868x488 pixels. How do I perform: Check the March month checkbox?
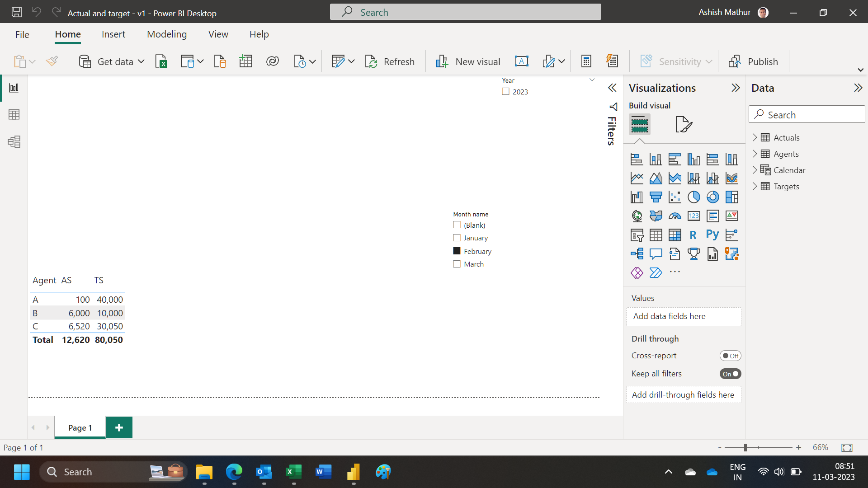[457, 264]
